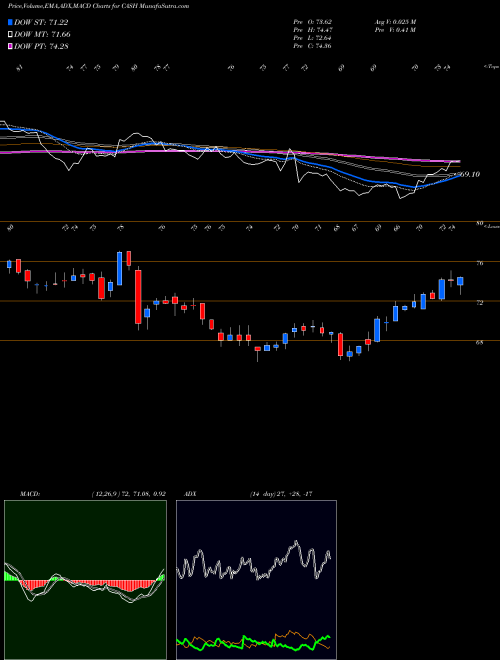
Task: Click the thick blue EMA line's right end
Action: (457, 176)
